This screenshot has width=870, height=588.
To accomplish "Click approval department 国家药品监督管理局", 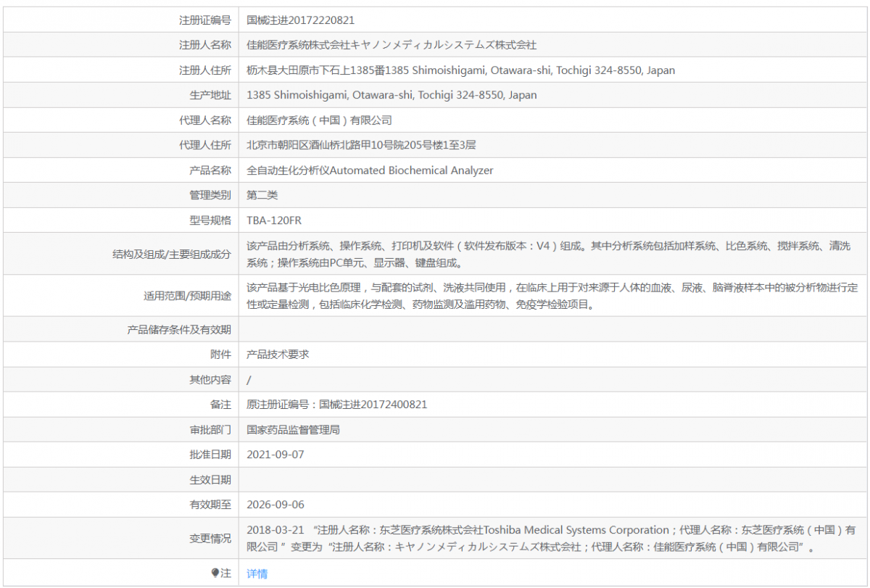I will pos(293,430).
